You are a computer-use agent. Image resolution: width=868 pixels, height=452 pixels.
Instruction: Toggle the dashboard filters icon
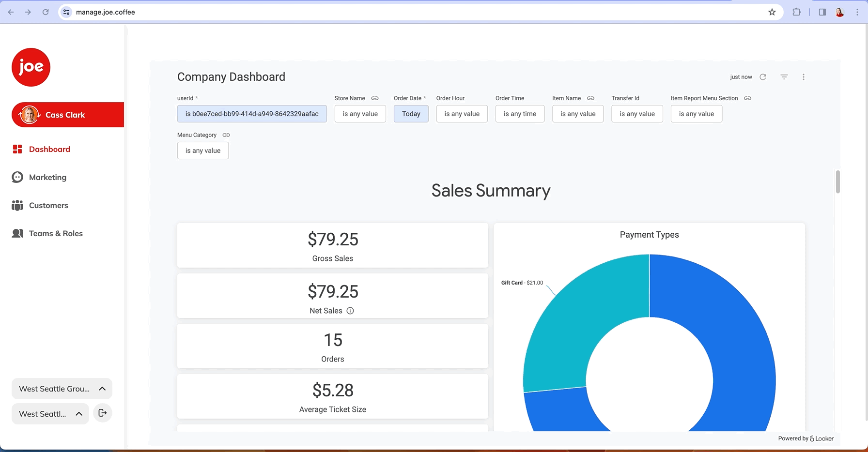(x=784, y=77)
